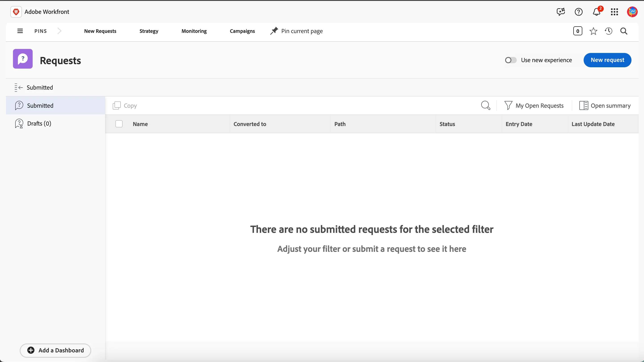This screenshot has width=644, height=362.
Task: Open the Help question mark icon
Action: 578,12
